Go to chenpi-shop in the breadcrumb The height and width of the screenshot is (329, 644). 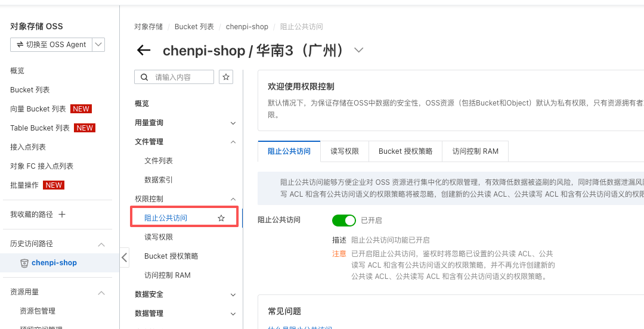[x=247, y=27]
